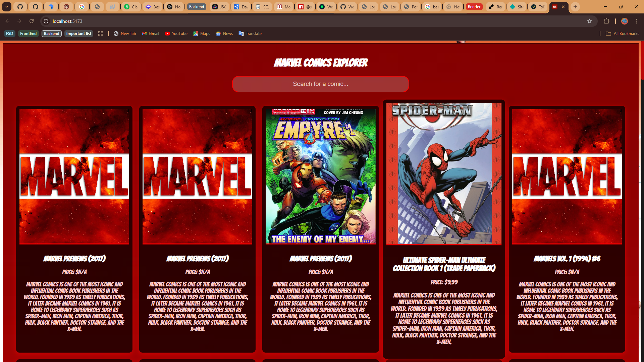The image size is (644, 362).
Task: Switch to the 'Rer' tab
Action: [496, 7]
